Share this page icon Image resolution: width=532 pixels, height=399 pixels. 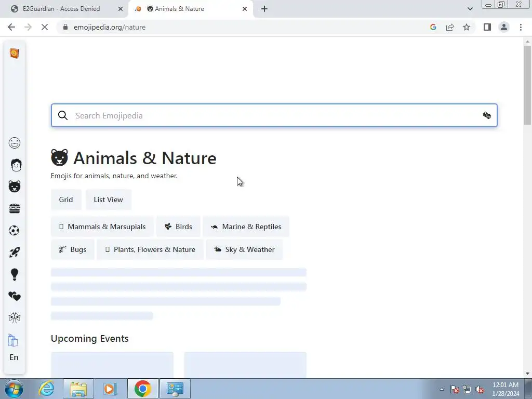pyautogui.click(x=450, y=27)
